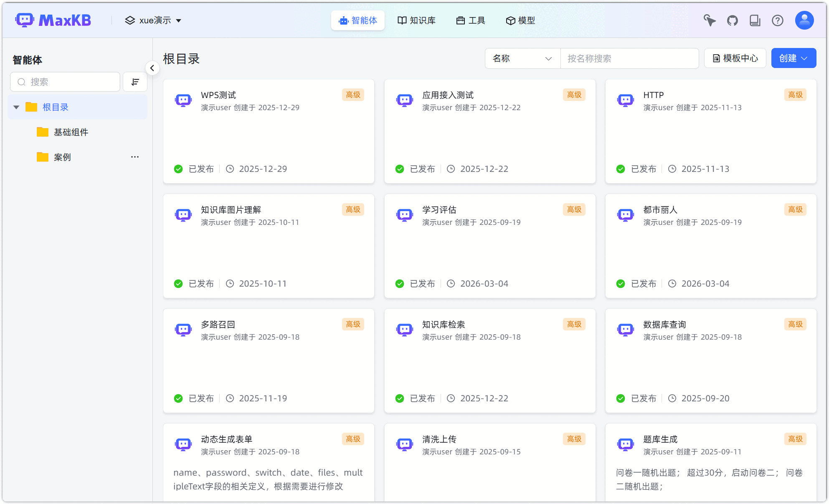Select the 基础组件 folder
Image resolution: width=829 pixels, height=504 pixels.
(71, 132)
